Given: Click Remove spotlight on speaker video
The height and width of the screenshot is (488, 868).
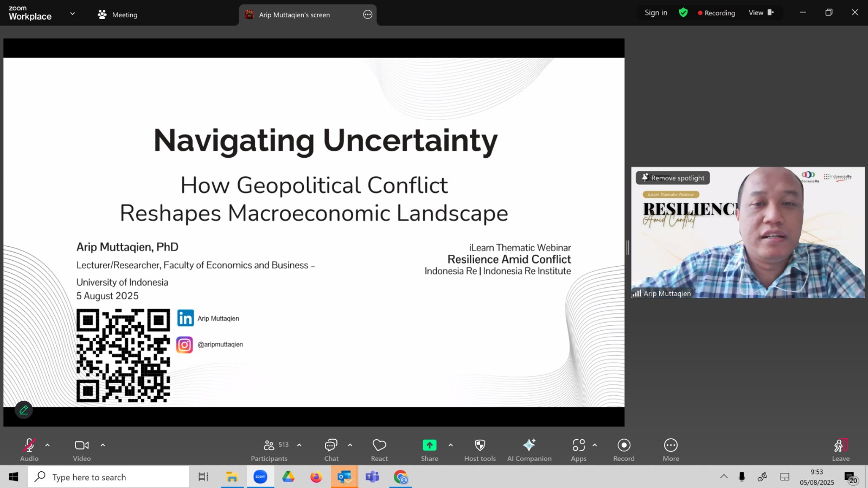Looking at the screenshot, I should pyautogui.click(x=673, y=178).
